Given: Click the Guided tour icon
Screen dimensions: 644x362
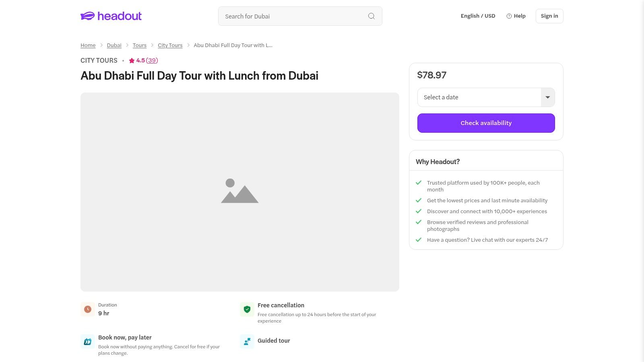Looking at the screenshot, I should [247, 341].
